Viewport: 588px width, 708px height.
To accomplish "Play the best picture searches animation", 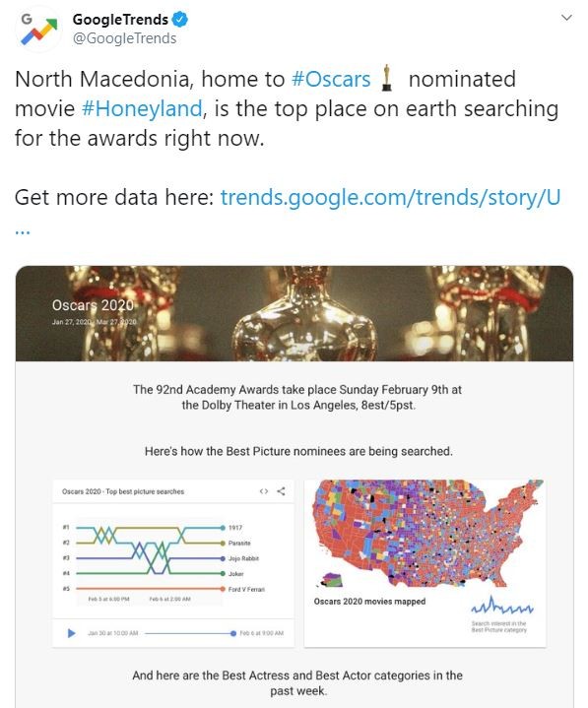I will (71, 633).
